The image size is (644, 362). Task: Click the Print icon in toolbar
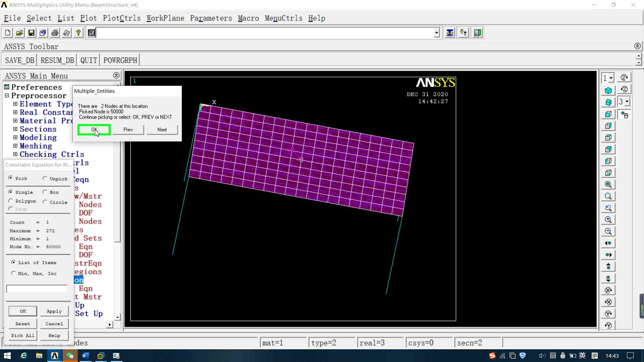55,33
